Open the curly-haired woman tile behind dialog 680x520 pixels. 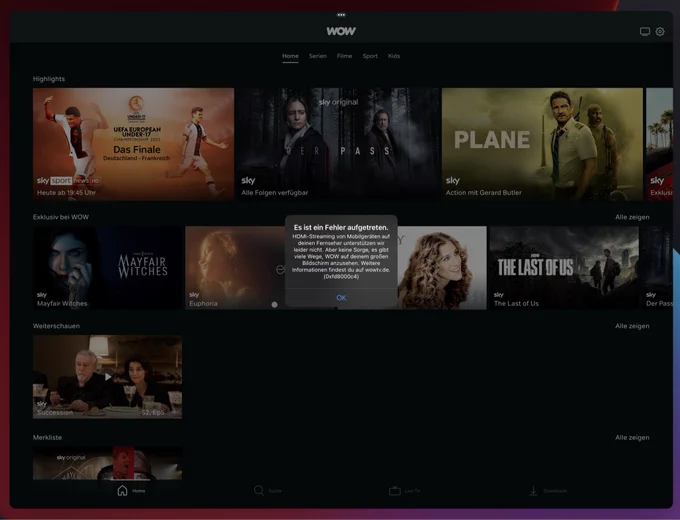441,268
